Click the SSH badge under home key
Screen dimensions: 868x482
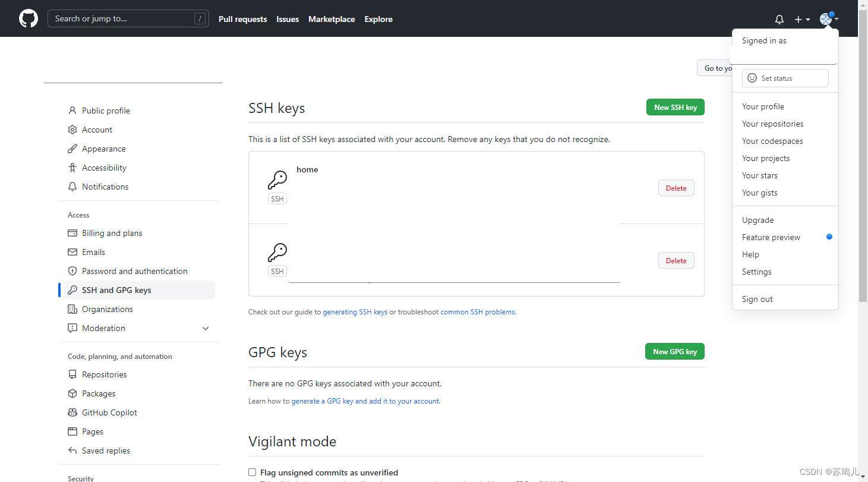277,199
